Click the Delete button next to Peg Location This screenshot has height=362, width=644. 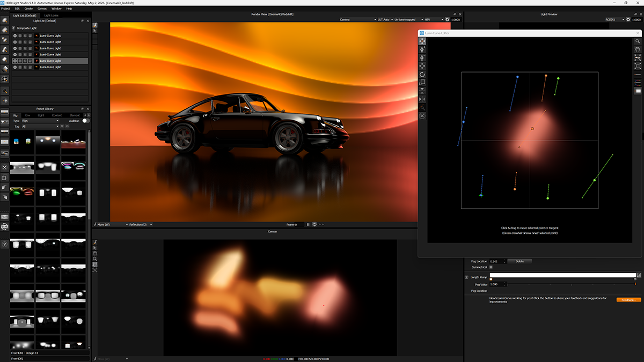519,261
